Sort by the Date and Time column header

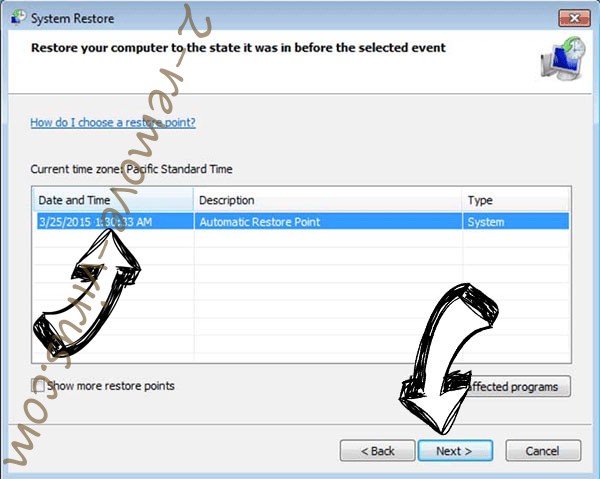pyautogui.click(x=113, y=200)
